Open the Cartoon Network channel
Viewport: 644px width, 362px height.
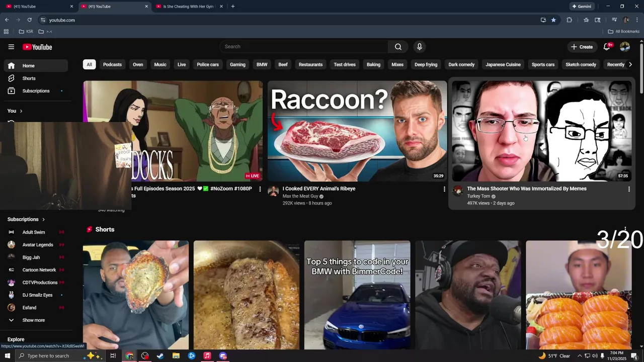36,270
